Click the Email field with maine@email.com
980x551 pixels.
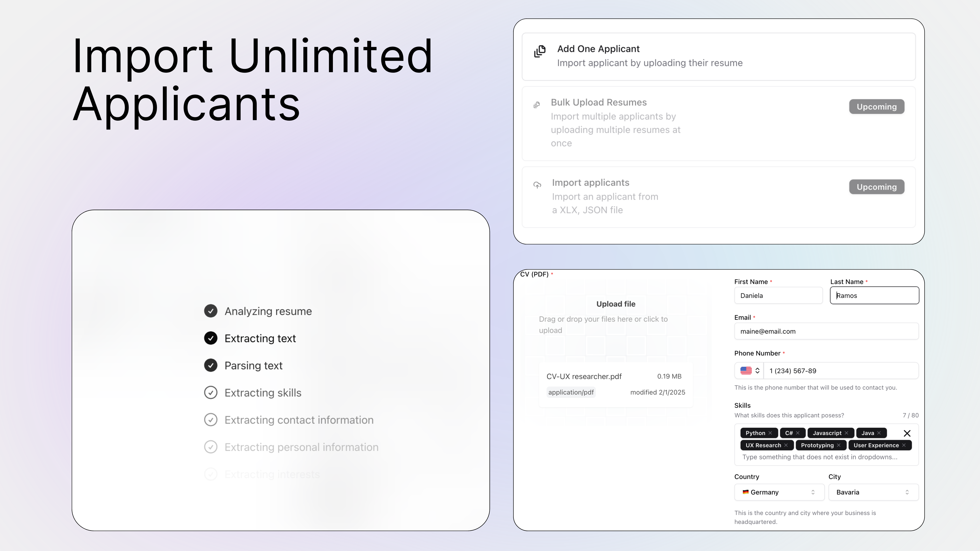tap(826, 331)
